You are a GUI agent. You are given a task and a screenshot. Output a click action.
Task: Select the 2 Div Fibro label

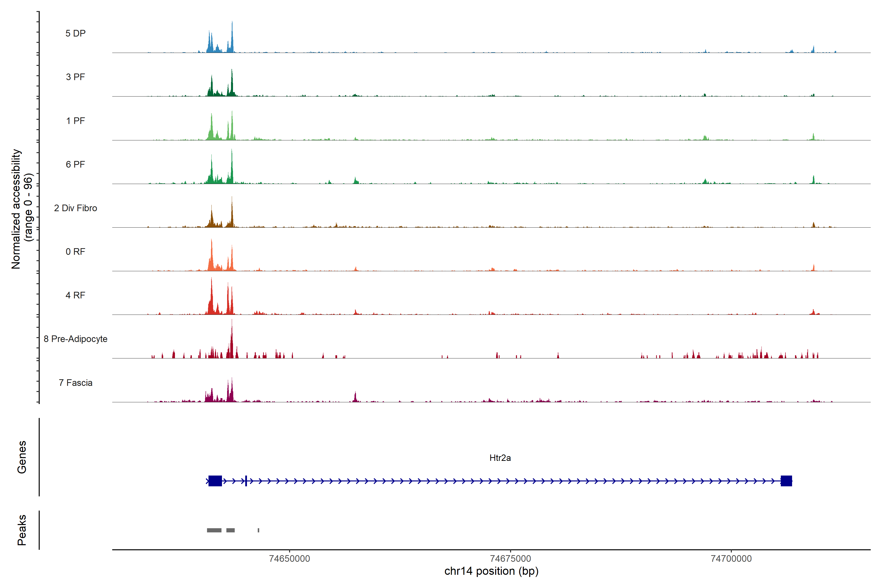coord(75,208)
